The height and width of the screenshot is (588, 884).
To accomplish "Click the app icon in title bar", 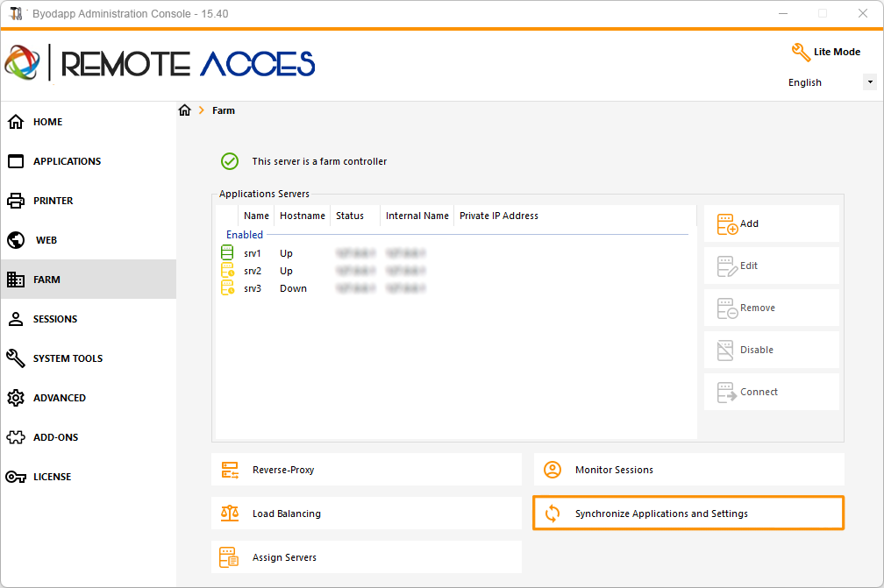I will [x=16, y=13].
